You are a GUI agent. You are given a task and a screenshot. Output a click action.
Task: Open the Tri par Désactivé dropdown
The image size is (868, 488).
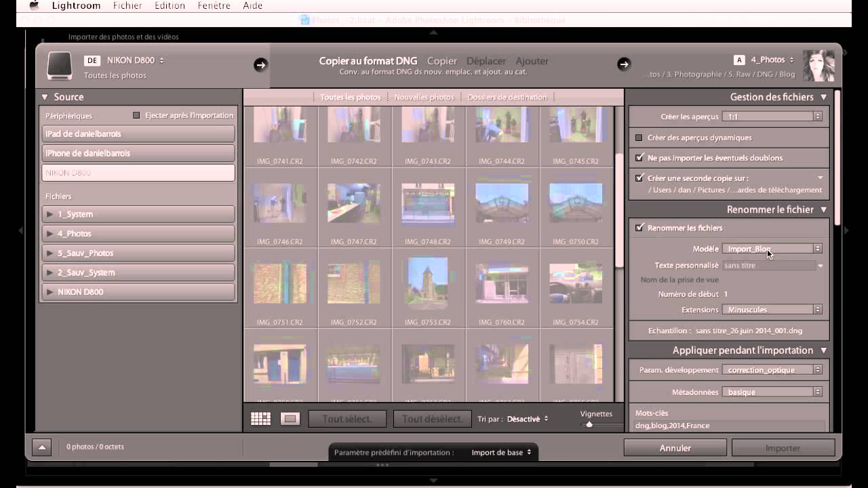pos(528,419)
